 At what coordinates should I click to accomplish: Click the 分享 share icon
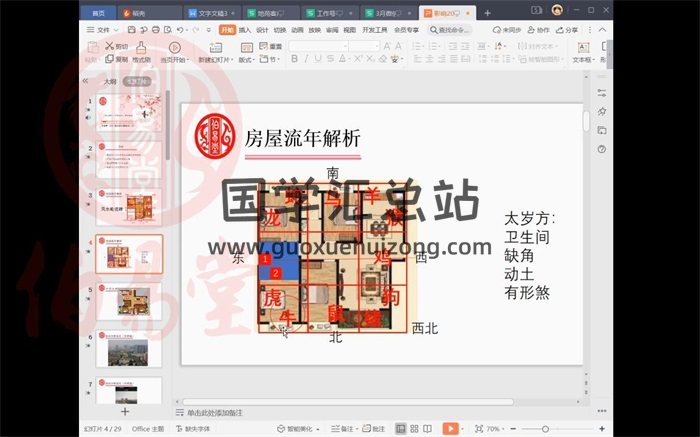(567, 30)
